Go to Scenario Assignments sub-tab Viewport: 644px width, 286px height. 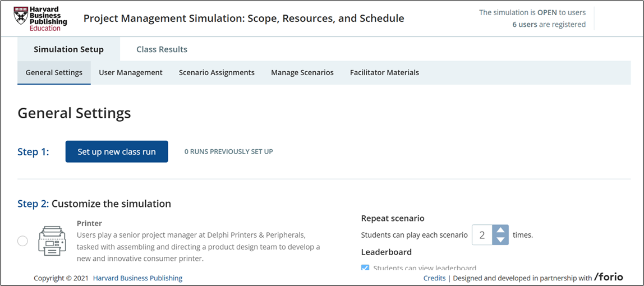[x=217, y=72]
